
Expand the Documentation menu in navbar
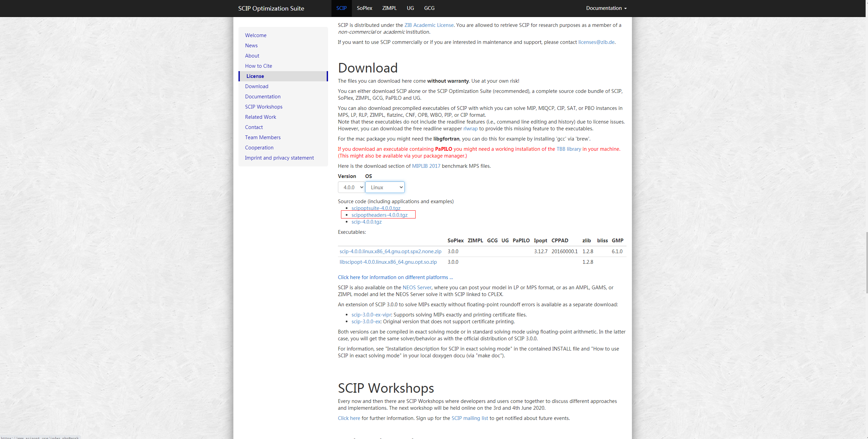(x=606, y=8)
